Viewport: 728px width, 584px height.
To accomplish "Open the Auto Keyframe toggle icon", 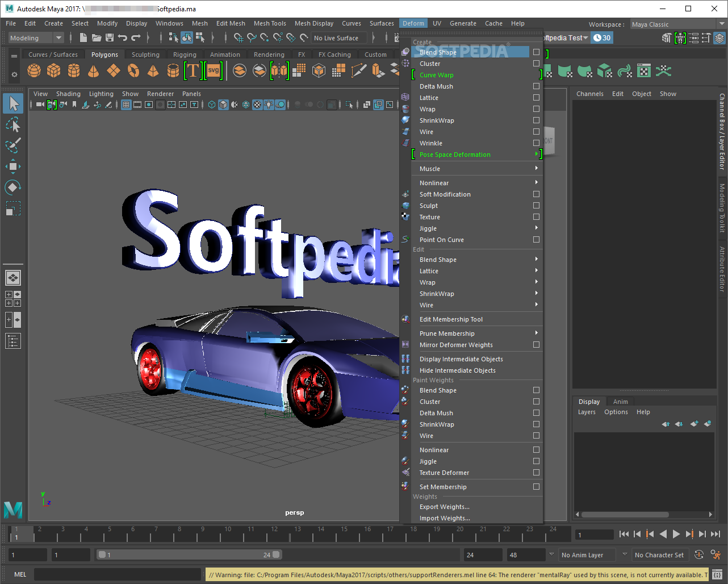I will pos(699,554).
